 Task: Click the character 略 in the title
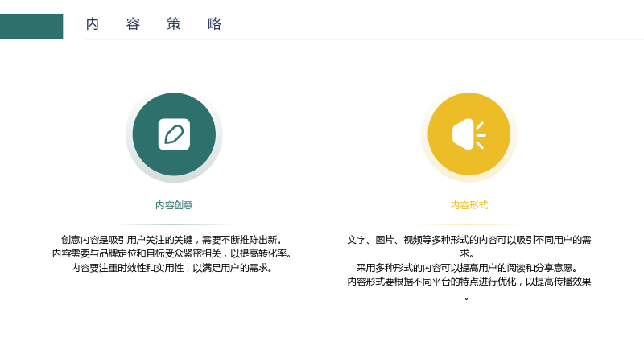pyautogui.click(x=214, y=24)
